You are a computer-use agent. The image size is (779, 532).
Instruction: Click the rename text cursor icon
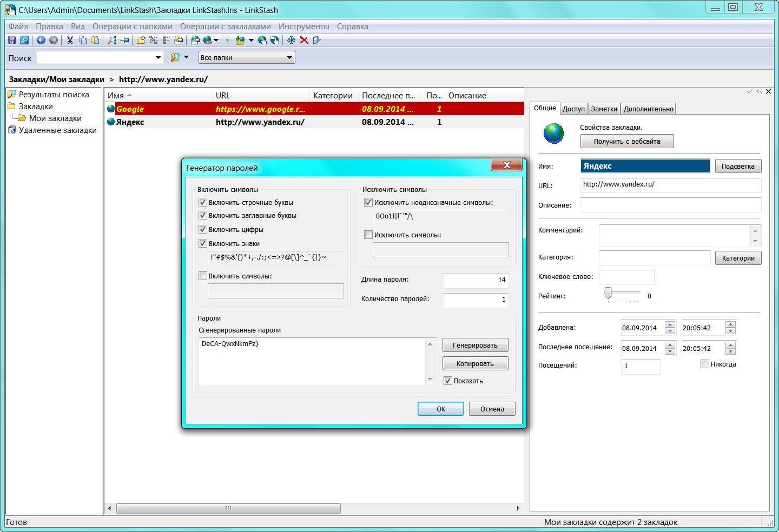point(292,40)
